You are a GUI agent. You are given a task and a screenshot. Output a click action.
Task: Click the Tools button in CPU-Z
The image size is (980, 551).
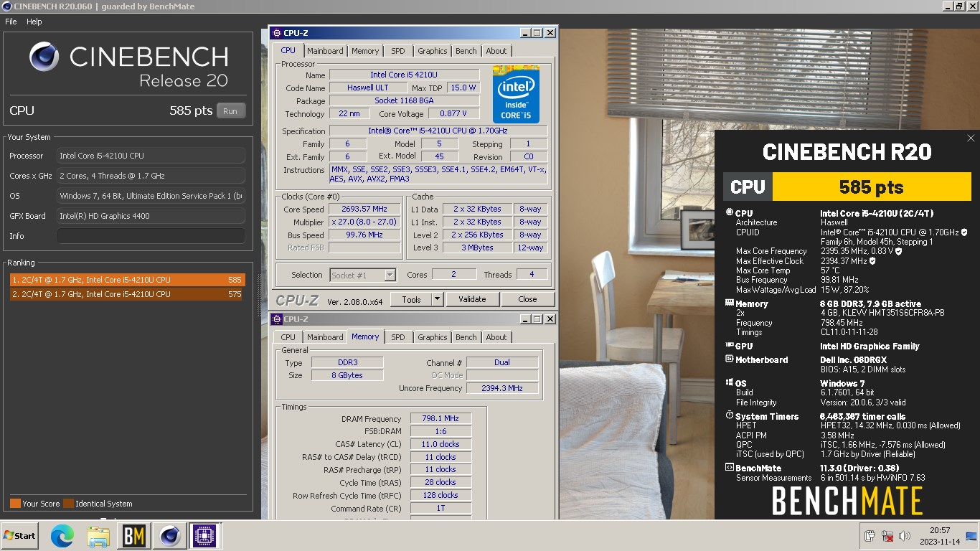click(x=411, y=299)
